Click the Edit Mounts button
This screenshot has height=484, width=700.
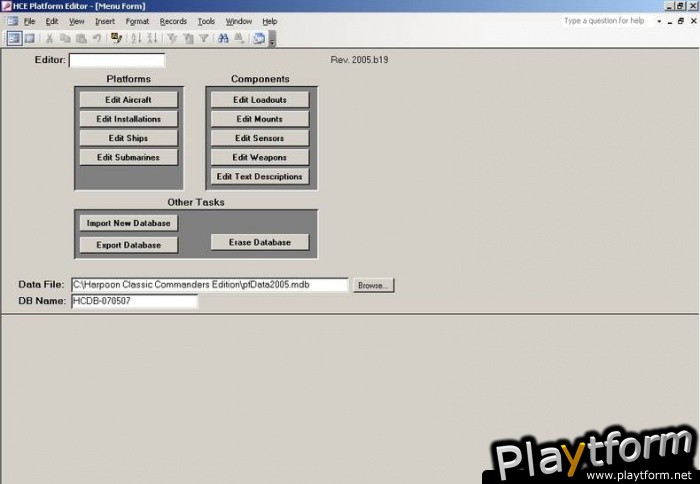(x=260, y=119)
